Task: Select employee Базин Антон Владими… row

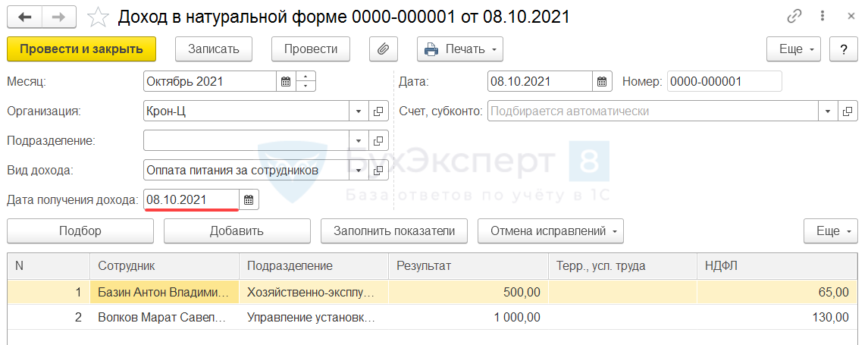Action: pyautogui.click(x=165, y=292)
